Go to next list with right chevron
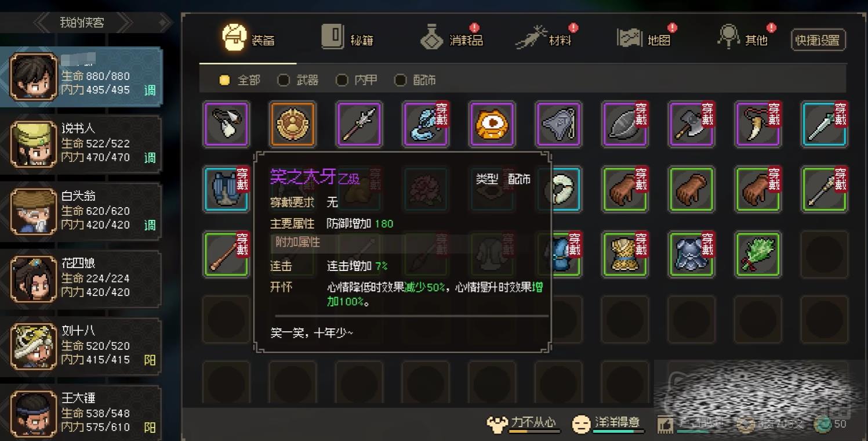 click(124, 23)
